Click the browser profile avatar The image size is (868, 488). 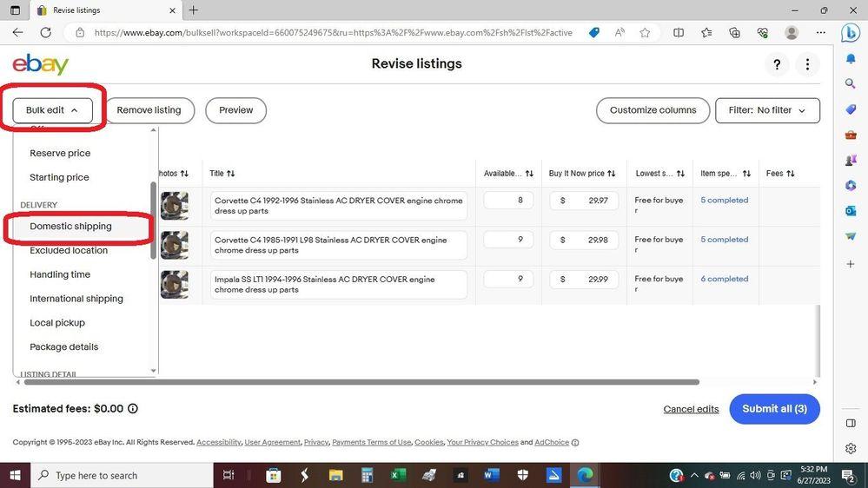(x=792, y=33)
